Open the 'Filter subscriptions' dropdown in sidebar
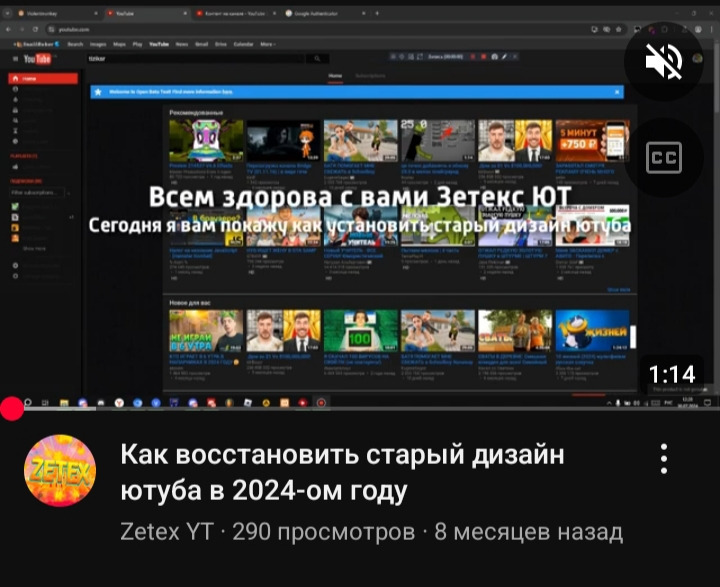 coord(36,191)
